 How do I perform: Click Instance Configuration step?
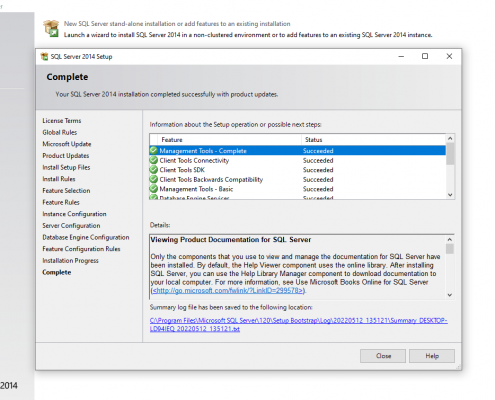click(74, 214)
